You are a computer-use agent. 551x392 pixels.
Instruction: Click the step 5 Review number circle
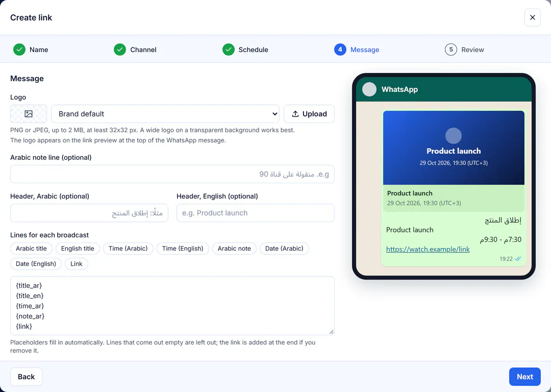[x=451, y=50]
